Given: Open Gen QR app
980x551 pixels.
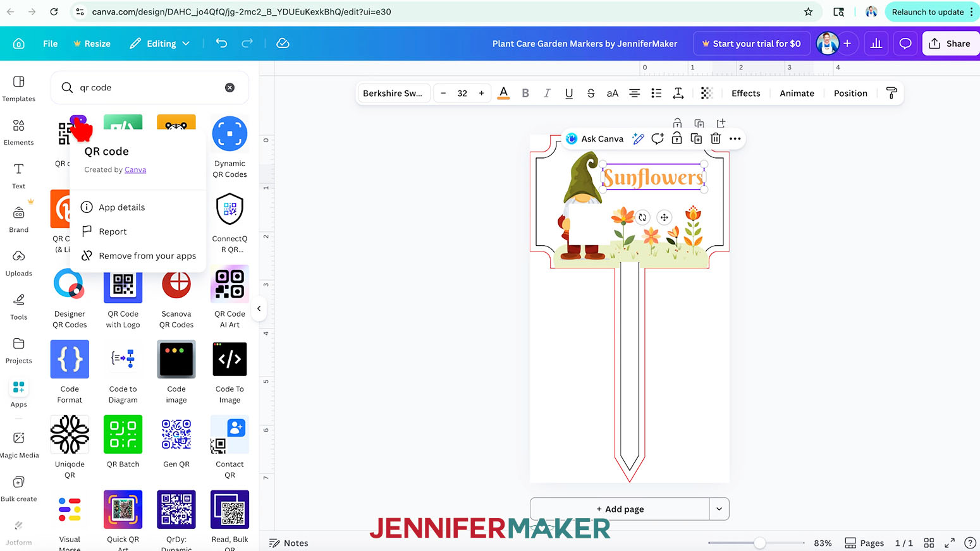Looking at the screenshot, I should [176, 442].
